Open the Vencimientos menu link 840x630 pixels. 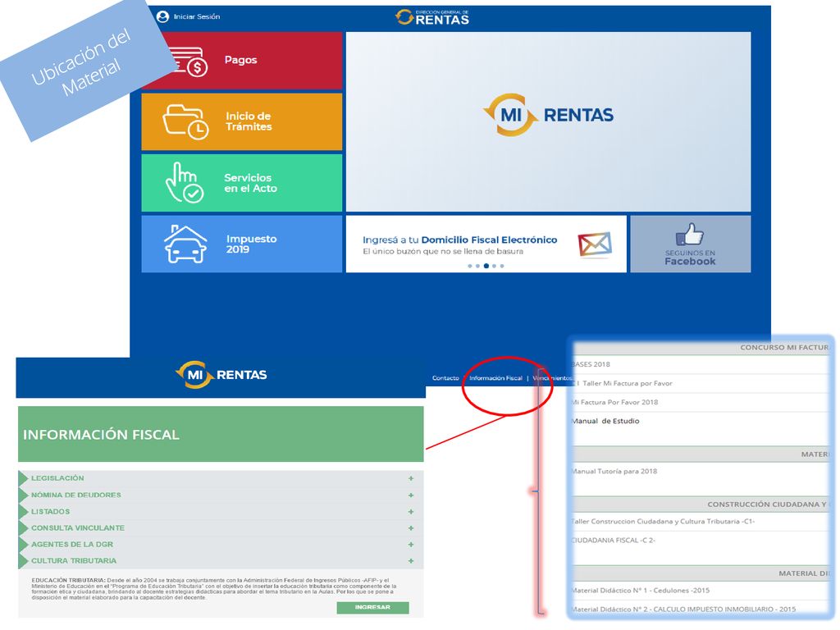(552, 378)
